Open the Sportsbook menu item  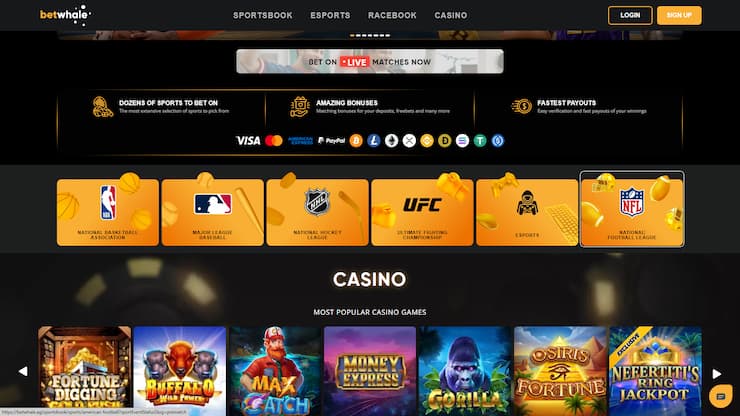click(x=262, y=15)
